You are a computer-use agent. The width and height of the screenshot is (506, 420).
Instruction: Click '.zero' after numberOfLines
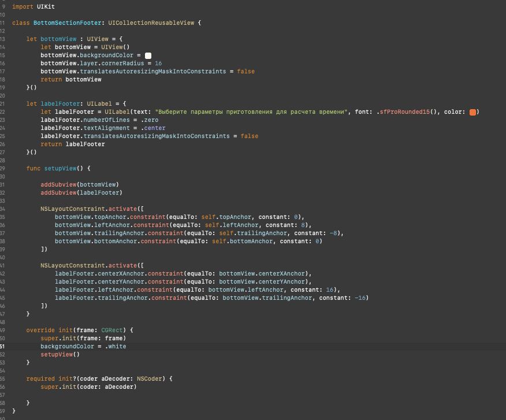(150, 120)
